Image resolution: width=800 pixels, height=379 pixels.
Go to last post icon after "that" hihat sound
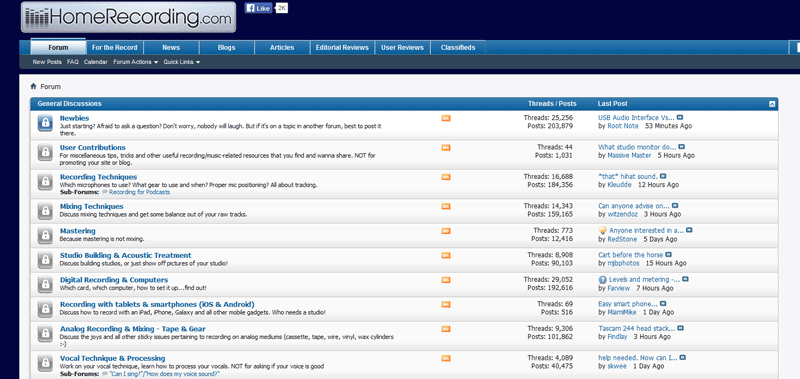coord(663,176)
